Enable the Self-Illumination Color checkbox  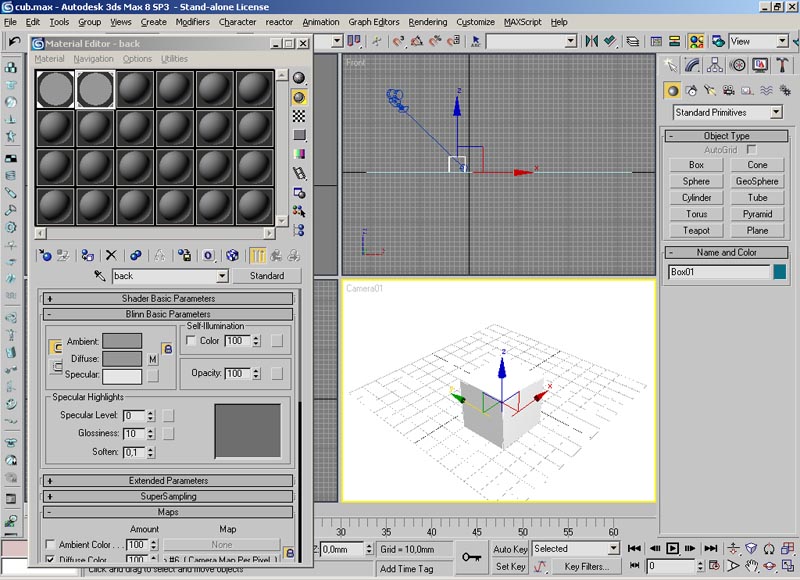192,341
